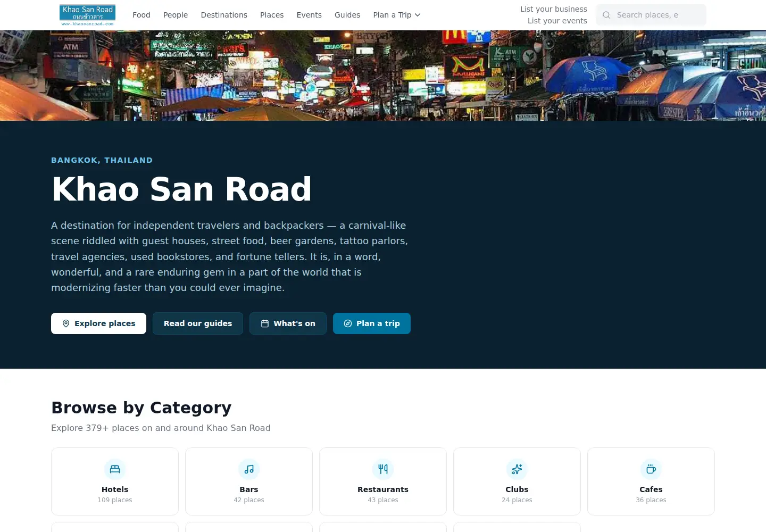This screenshot has width=766, height=532.
Task: Focus the Search places input field
Action: [x=651, y=15]
